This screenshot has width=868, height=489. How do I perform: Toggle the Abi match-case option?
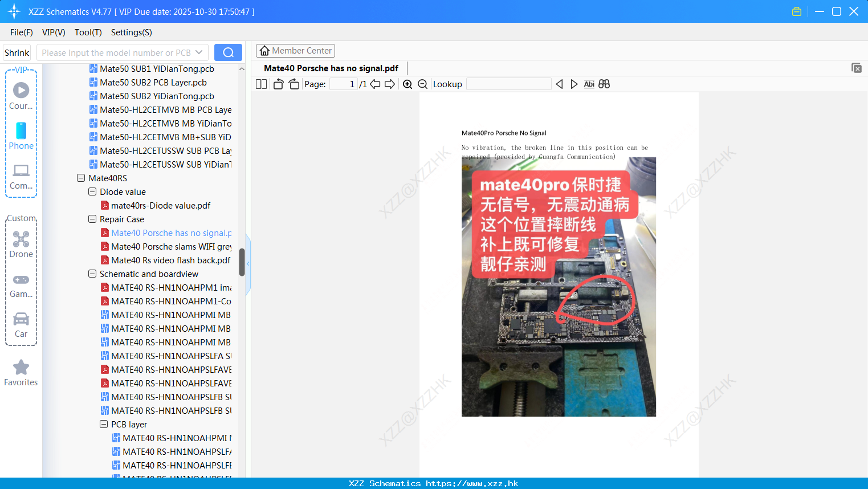[589, 84]
